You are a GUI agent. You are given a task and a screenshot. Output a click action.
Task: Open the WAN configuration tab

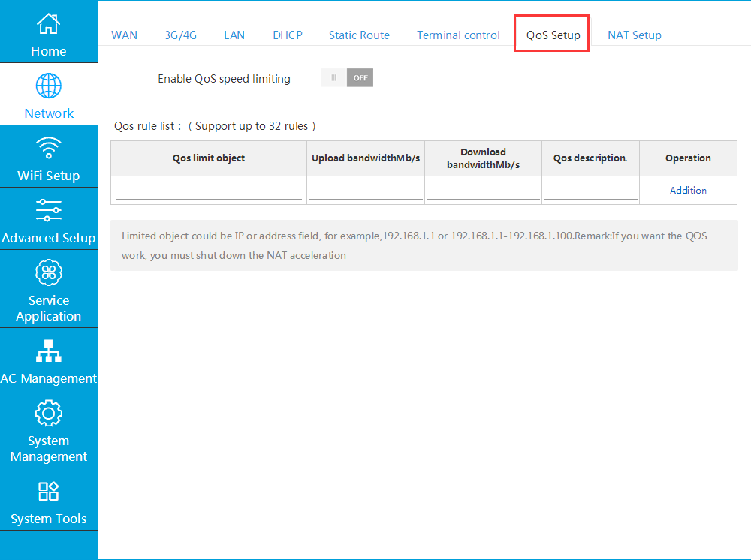124,35
